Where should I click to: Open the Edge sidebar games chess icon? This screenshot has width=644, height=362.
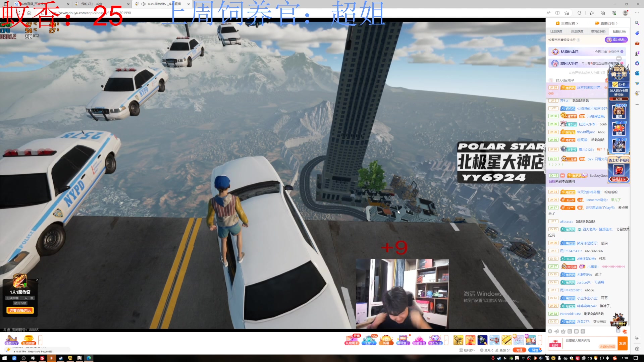[637, 53]
